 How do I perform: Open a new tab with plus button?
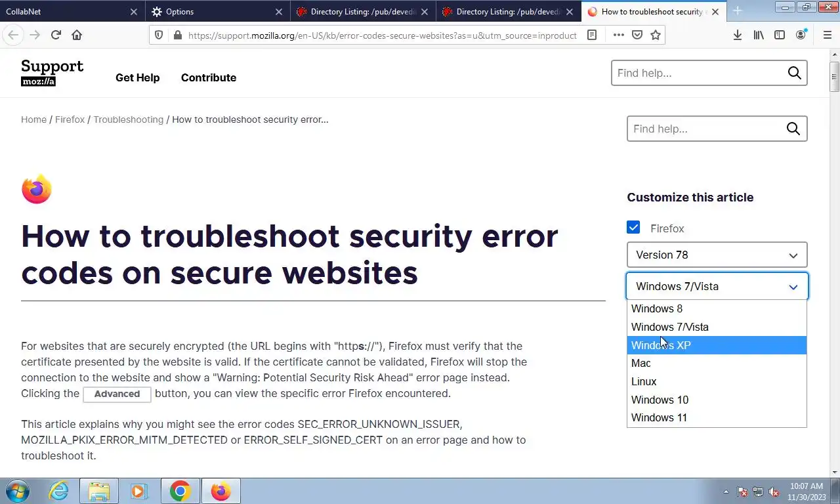pyautogui.click(x=737, y=11)
